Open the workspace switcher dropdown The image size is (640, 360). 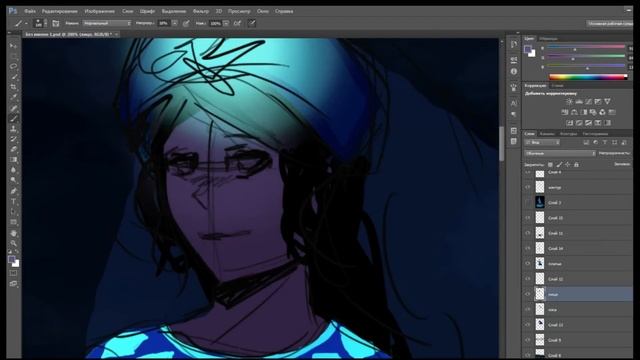pyautogui.click(x=609, y=23)
